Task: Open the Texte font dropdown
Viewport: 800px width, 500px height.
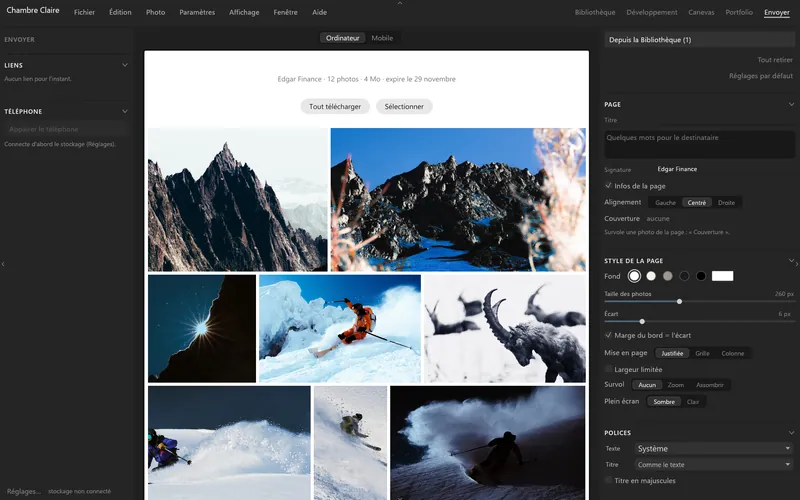Action: (714, 448)
